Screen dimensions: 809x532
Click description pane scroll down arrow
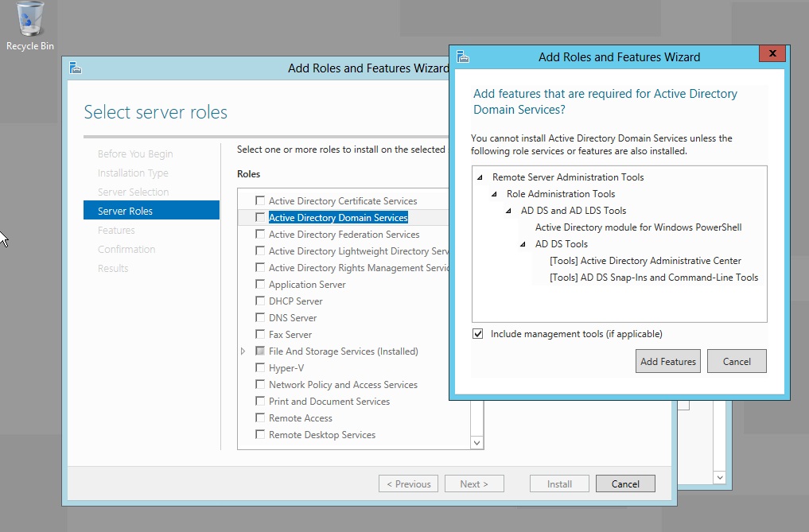(x=720, y=477)
